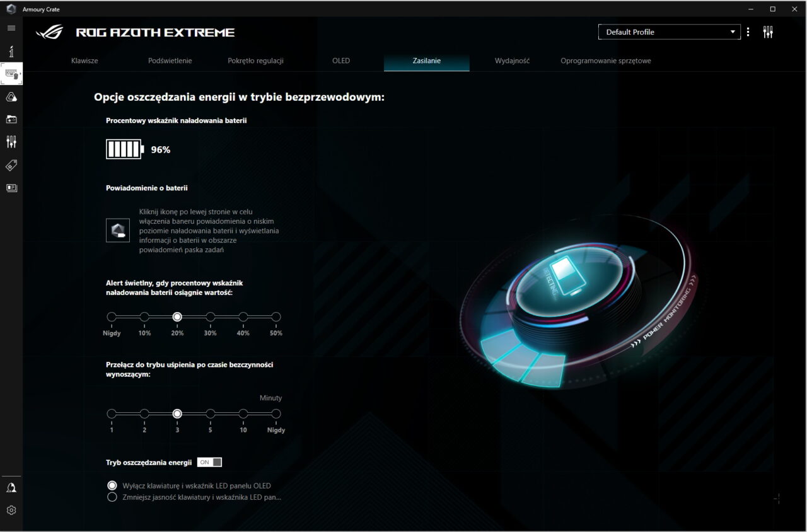Switch to the Podświetlenie tab
807x532 pixels.
click(170, 61)
